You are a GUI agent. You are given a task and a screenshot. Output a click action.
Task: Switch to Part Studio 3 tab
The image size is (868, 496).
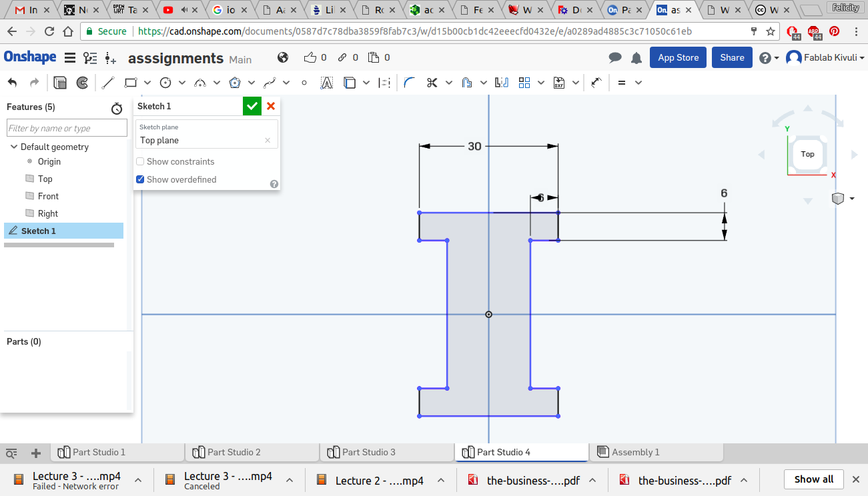387,452
